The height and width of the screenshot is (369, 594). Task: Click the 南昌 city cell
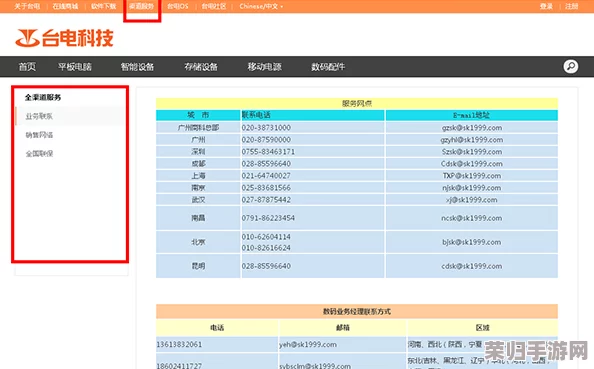coord(198,218)
